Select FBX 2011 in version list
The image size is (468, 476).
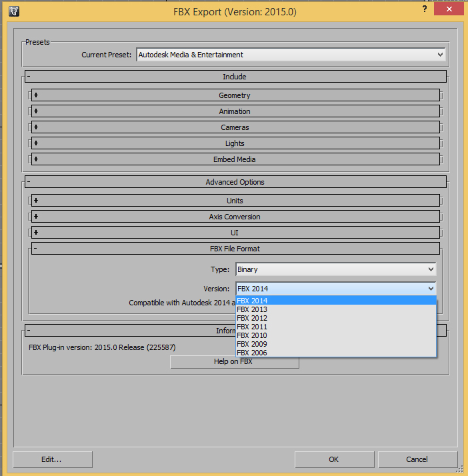pos(336,327)
